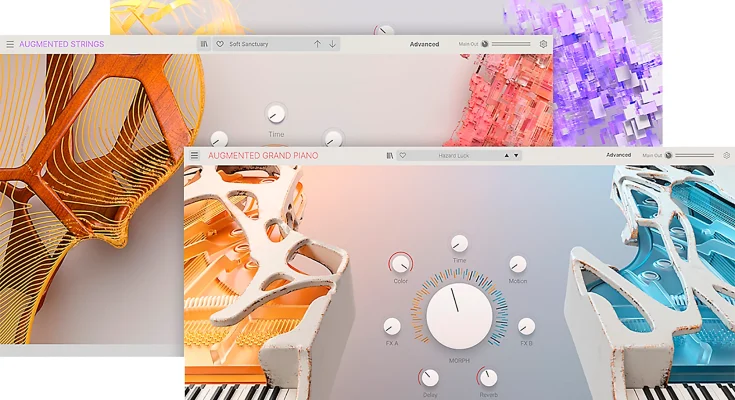This screenshot has width=735, height=400.
Task: Like the Hazard Luck preset with heart
Action: pyautogui.click(x=402, y=155)
